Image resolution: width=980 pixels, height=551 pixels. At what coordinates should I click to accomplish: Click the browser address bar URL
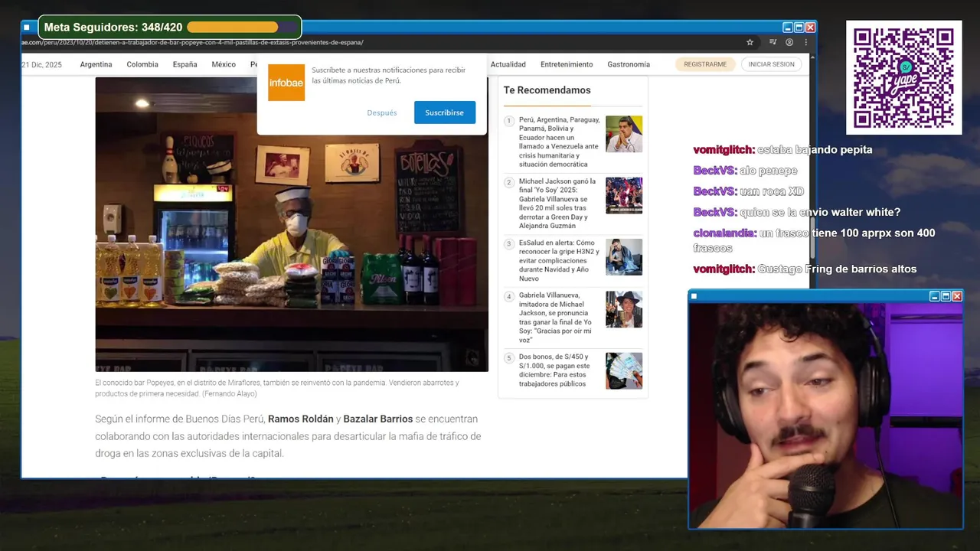[192, 42]
